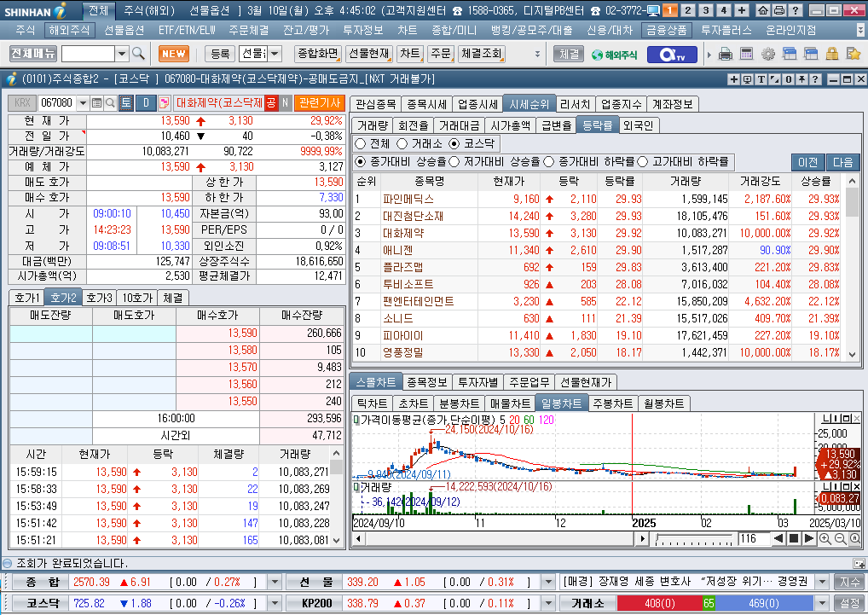Open the 선물 ticker dropdown

(x=548, y=583)
